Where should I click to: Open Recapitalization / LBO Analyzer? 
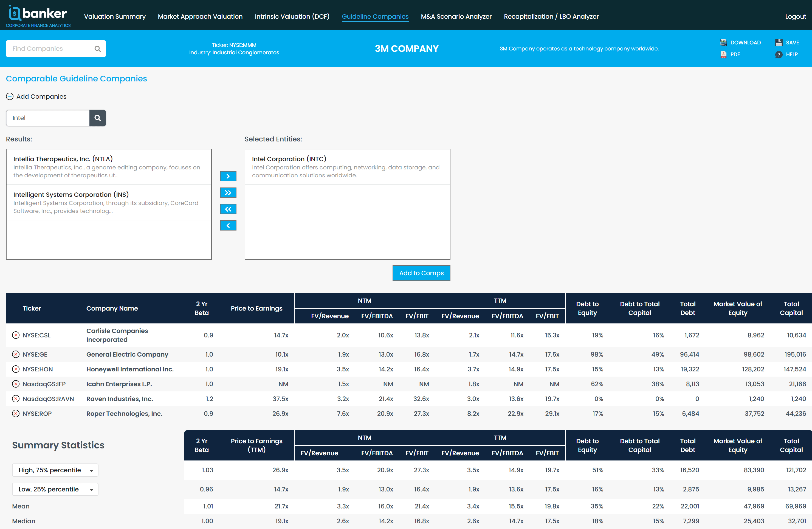point(551,16)
